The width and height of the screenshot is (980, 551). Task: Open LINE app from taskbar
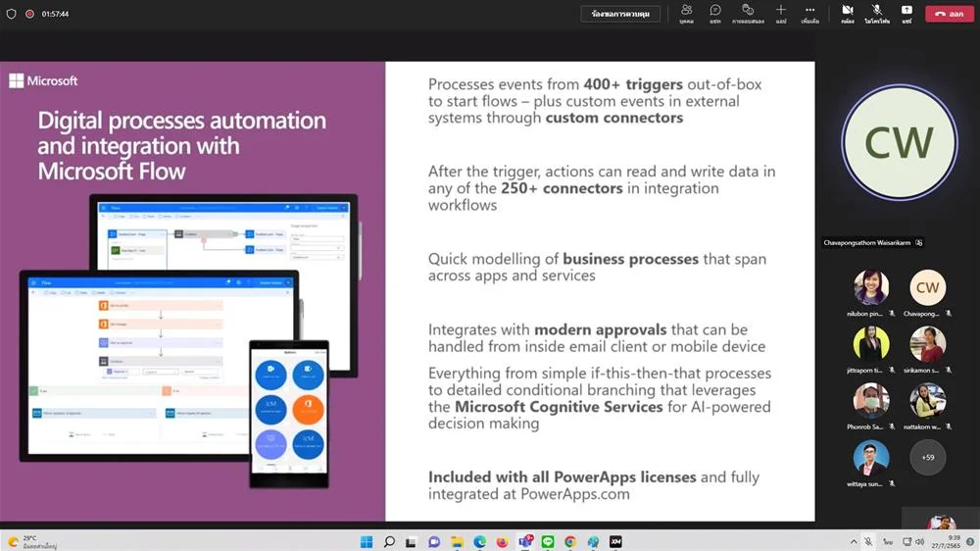tap(548, 541)
